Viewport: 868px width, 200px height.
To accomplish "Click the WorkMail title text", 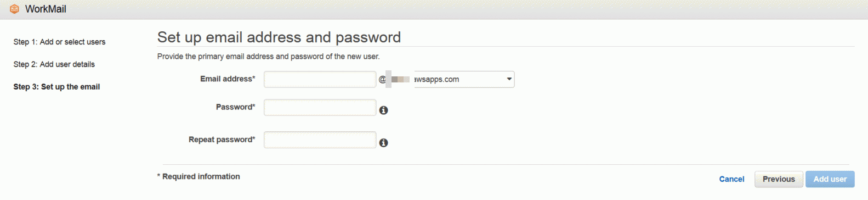I will coord(46,9).
